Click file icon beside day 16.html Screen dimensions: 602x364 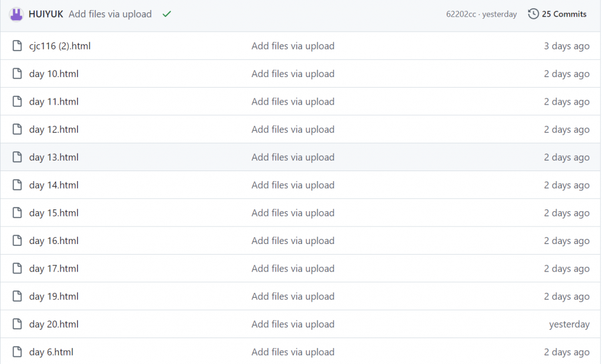tap(17, 241)
